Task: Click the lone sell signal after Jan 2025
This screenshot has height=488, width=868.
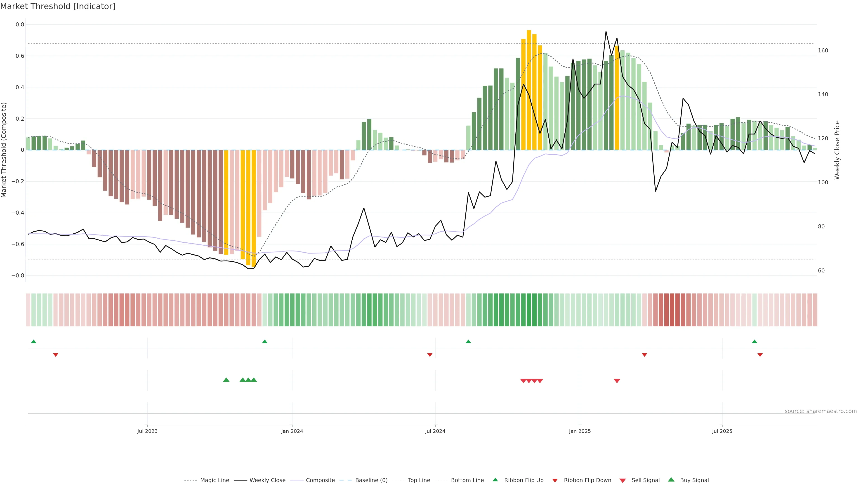Action: (x=617, y=381)
